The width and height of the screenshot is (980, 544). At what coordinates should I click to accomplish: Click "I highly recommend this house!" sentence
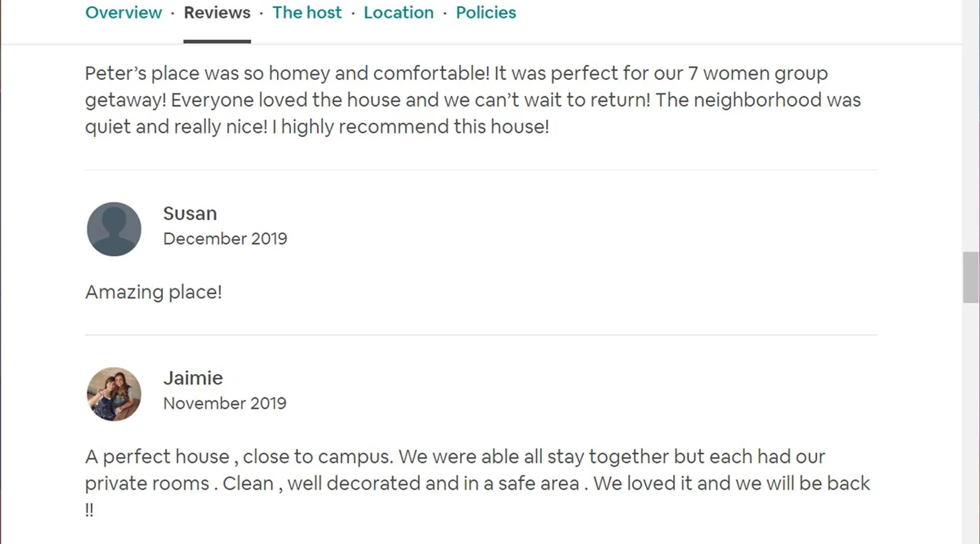(x=411, y=127)
